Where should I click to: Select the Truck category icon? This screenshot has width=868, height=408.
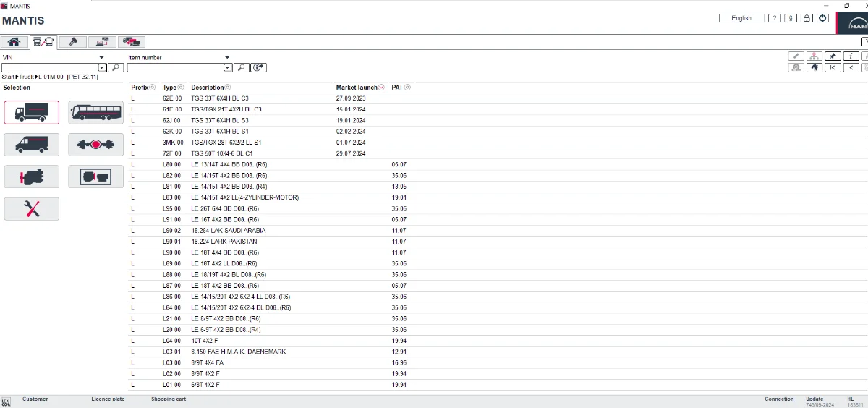pyautogui.click(x=32, y=112)
